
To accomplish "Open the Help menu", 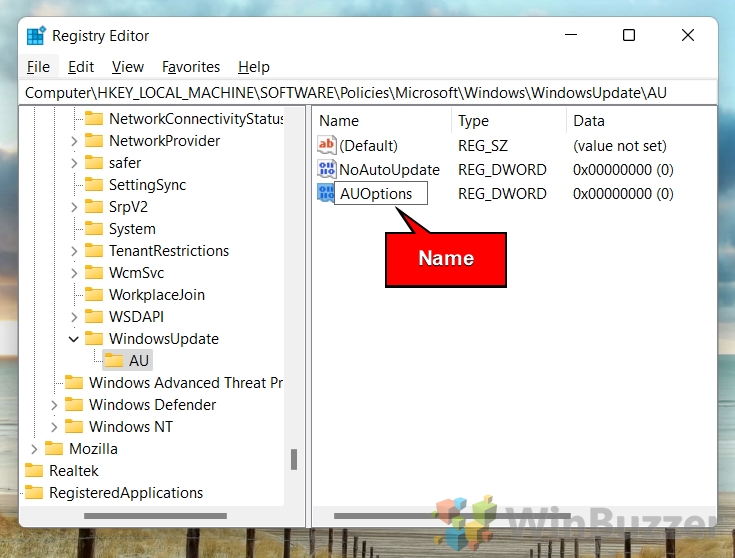I will click(254, 67).
